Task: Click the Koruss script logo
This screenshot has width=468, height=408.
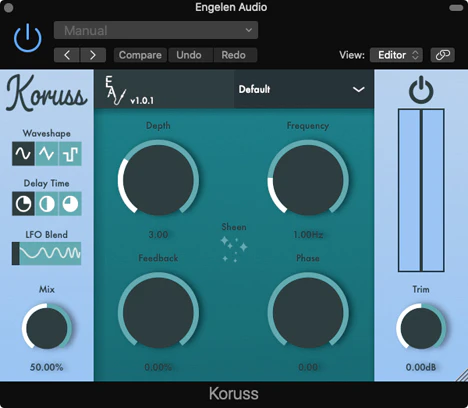Action: (x=47, y=93)
